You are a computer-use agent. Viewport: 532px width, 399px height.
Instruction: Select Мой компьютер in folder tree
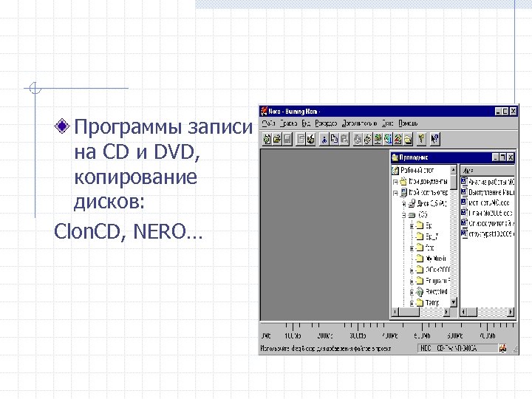pos(428,192)
